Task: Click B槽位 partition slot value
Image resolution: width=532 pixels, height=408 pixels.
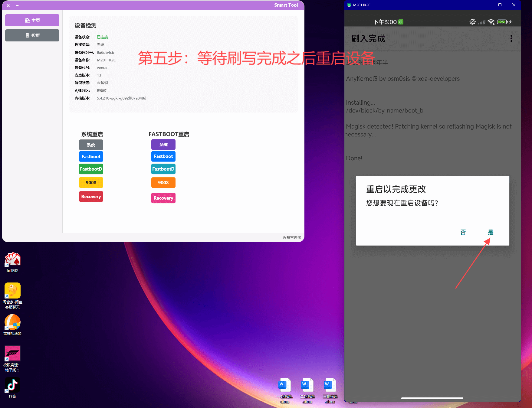Action: (x=102, y=91)
